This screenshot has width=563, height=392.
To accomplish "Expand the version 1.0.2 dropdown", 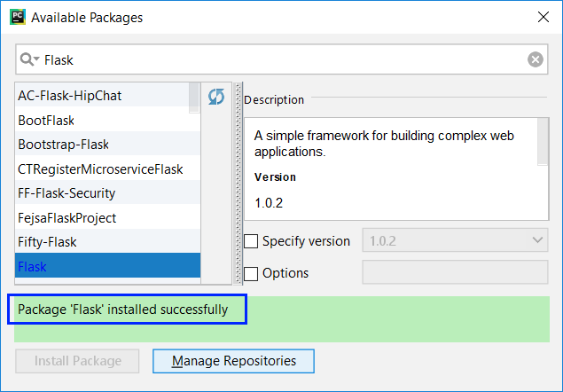I will tap(455, 241).
